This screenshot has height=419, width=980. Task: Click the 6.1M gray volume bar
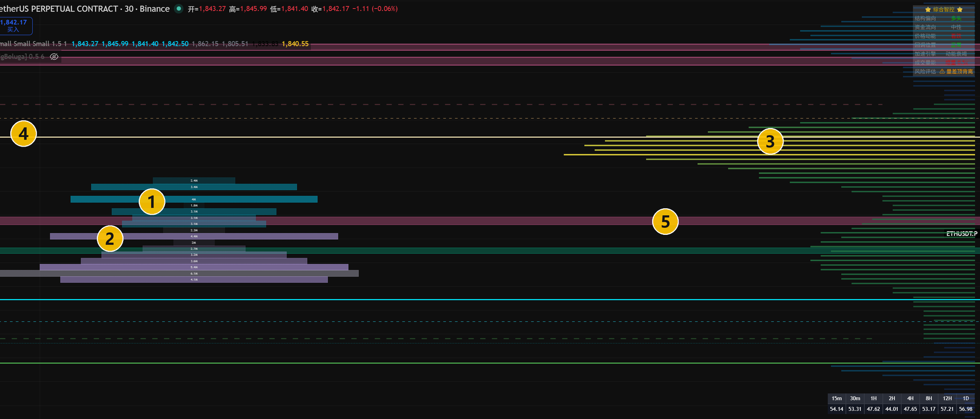(179, 274)
